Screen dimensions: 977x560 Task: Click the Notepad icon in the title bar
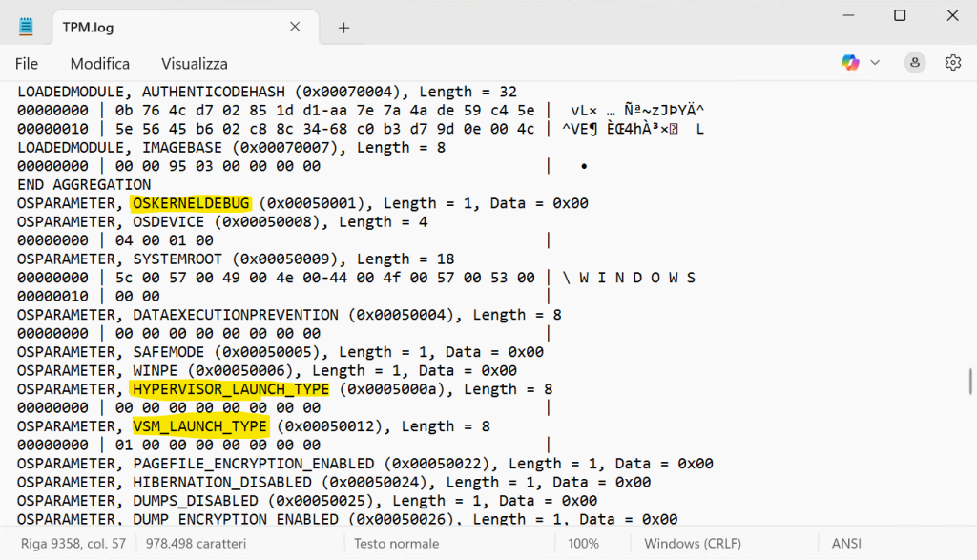point(25,26)
